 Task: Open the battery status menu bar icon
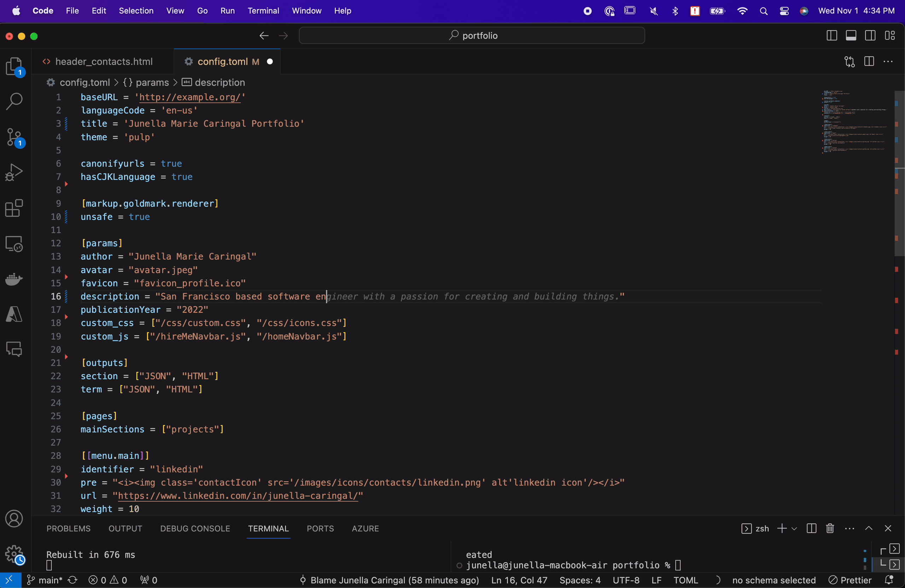[x=718, y=11]
